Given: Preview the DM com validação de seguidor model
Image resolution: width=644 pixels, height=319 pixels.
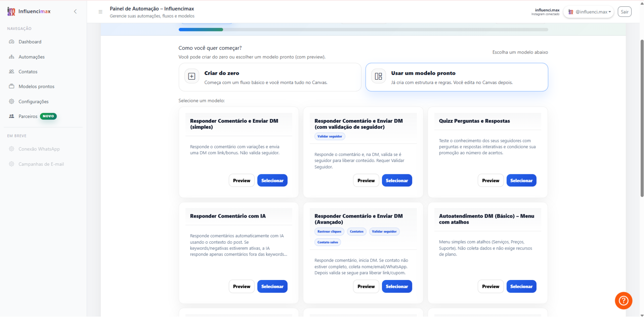Looking at the screenshot, I should click(366, 180).
